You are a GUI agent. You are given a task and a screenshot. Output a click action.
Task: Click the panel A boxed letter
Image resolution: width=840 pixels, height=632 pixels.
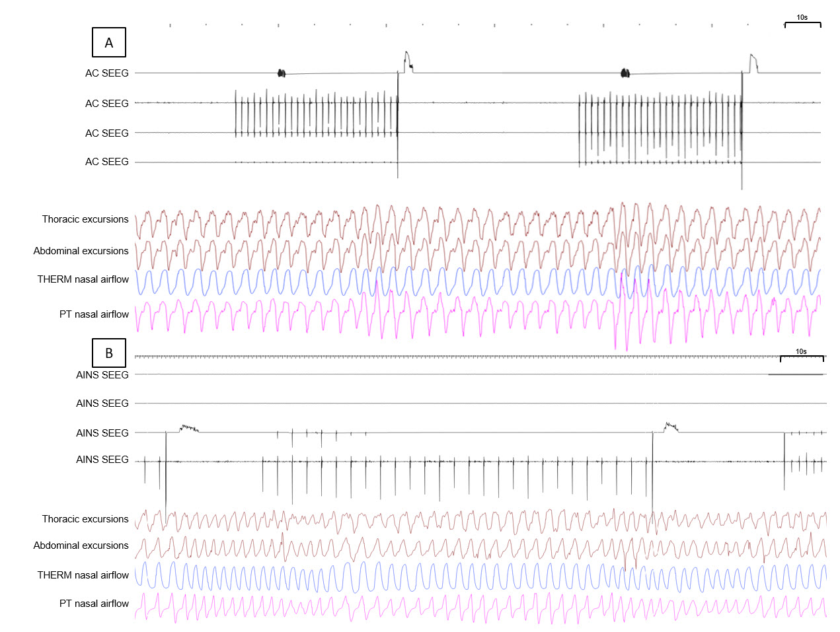108,42
